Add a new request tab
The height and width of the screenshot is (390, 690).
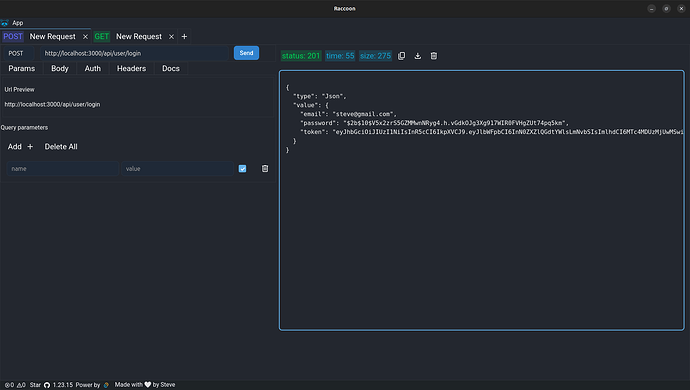(184, 37)
